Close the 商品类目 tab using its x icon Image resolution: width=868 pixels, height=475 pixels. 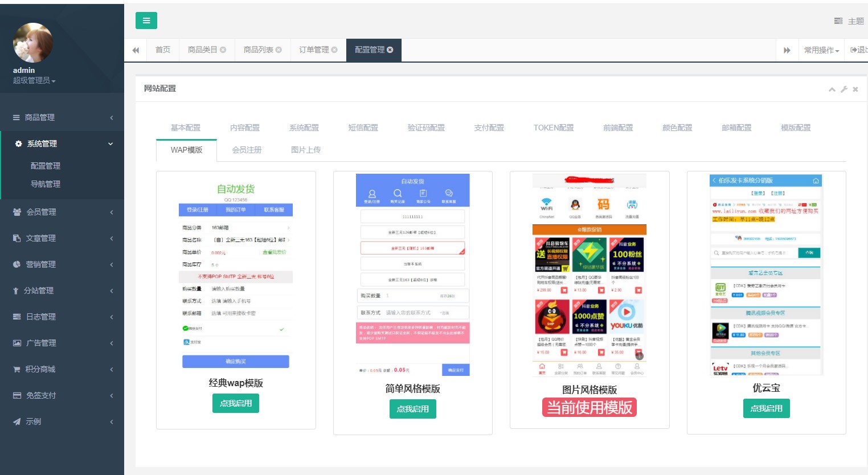click(x=223, y=50)
